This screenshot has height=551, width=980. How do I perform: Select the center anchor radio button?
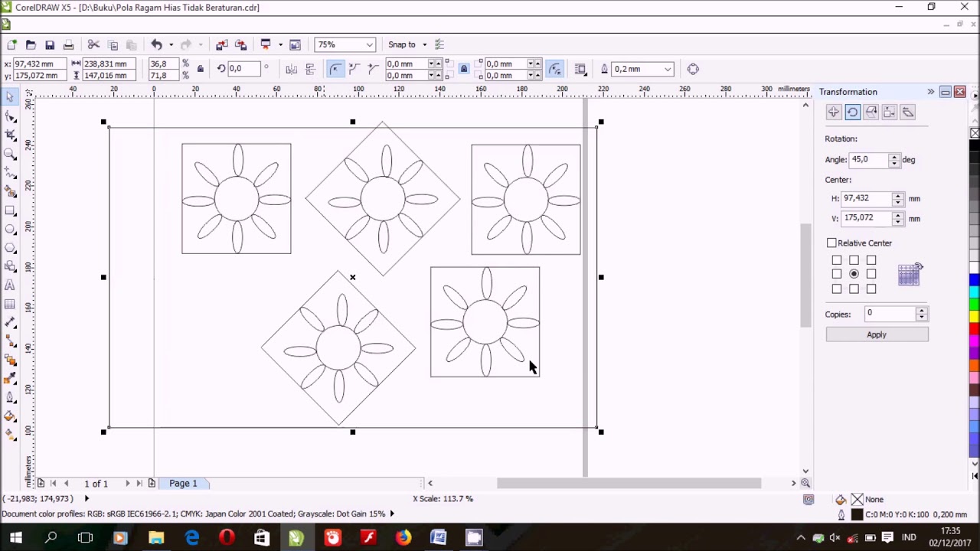854,274
